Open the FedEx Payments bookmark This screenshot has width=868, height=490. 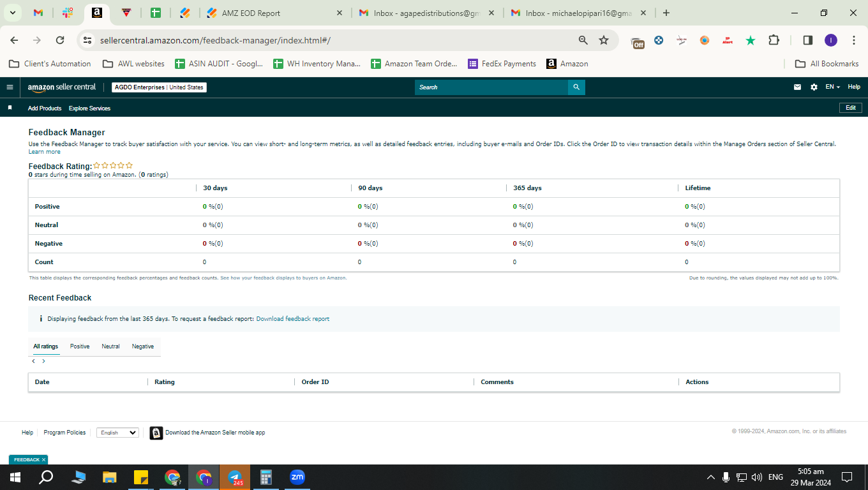tap(502, 64)
